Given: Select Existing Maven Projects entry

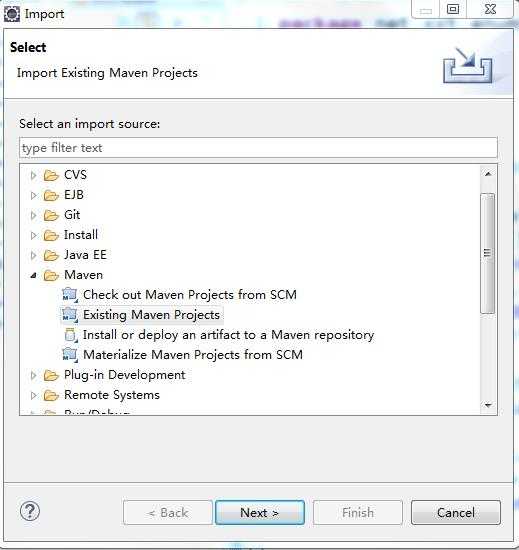Looking at the screenshot, I should pos(151,315).
